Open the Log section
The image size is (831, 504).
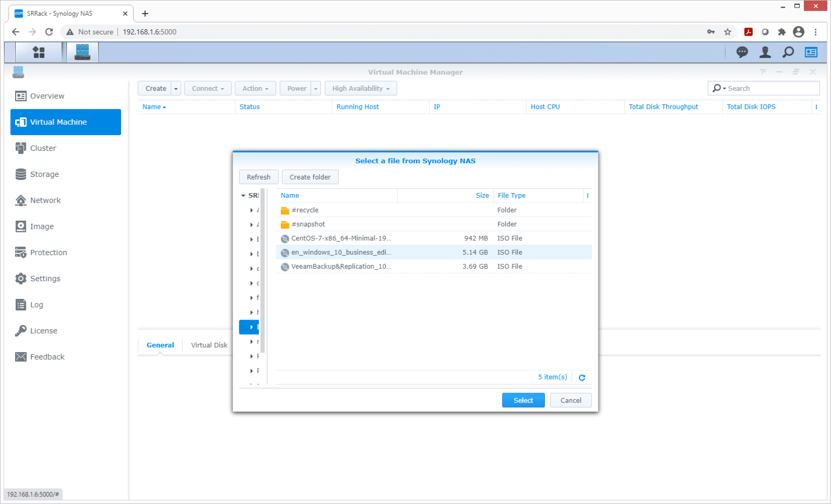pyautogui.click(x=65, y=305)
